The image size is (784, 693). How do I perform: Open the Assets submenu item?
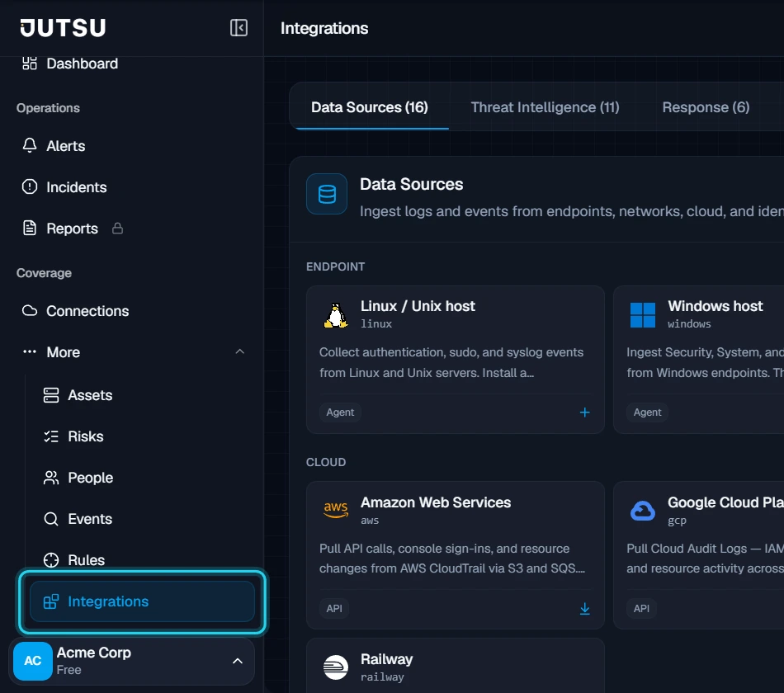(x=90, y=395)
